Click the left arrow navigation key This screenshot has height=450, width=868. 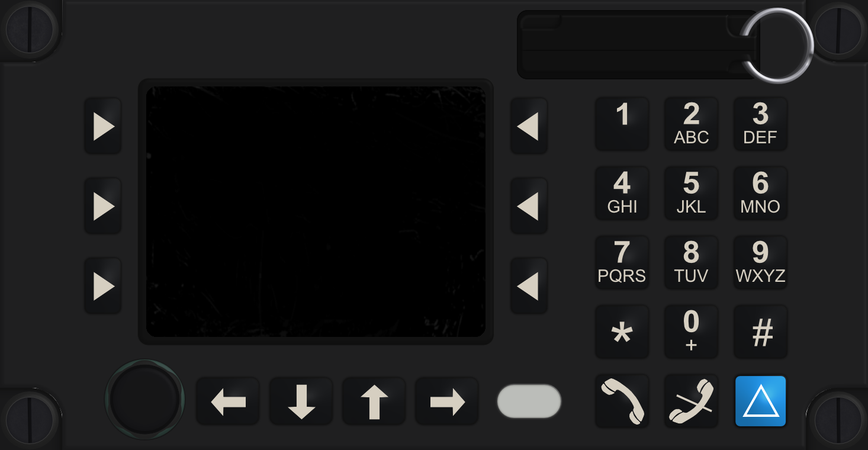(228, 401)
